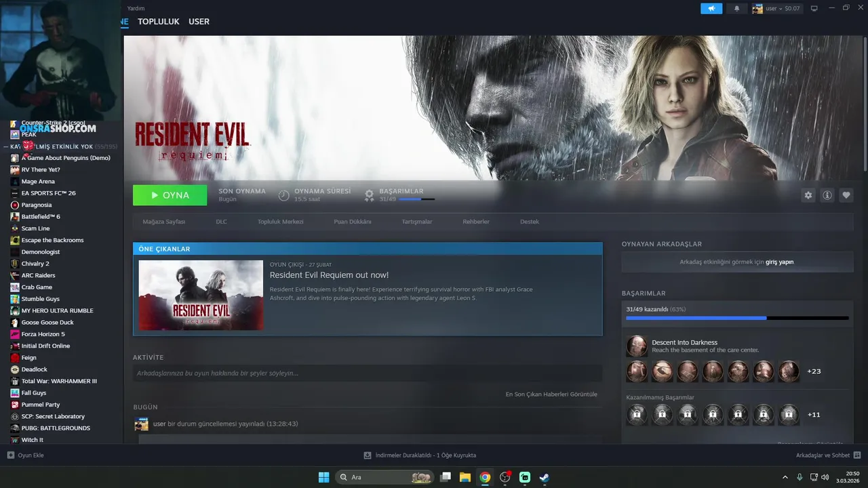Image resolution: width=868 pixels, height=488 pixels.
Task: Open the Topluluk Merkezi tab
Action: 280,222
